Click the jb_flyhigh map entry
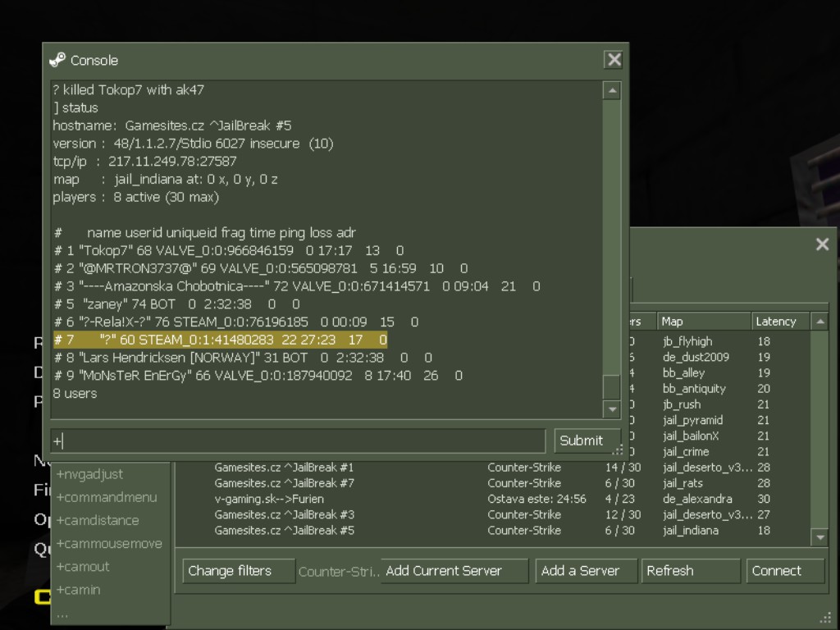840x630 pixels. [x=687, y=341]
